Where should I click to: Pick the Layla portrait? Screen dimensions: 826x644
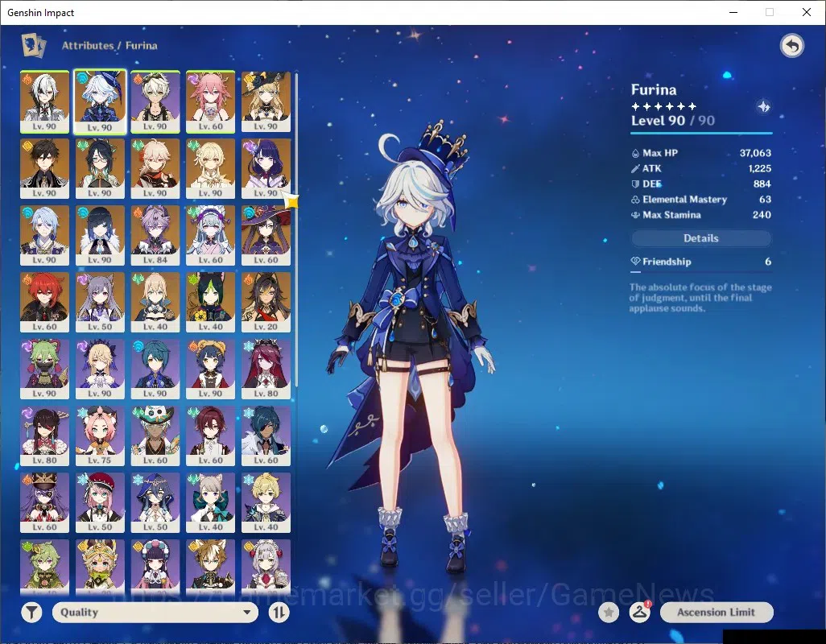(155, 503)
